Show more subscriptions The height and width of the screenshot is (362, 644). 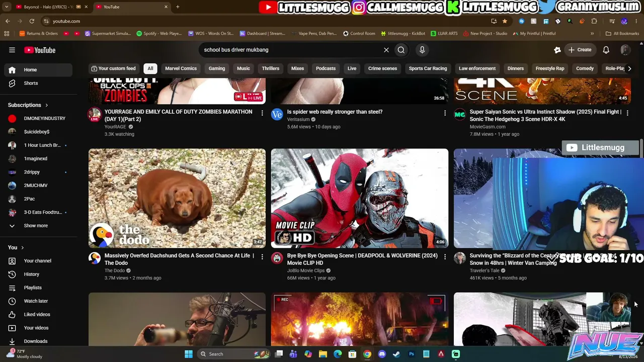pos(39,226)
